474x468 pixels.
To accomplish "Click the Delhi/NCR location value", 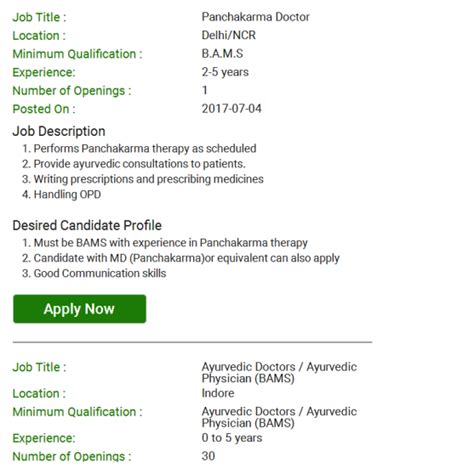I will pos(228,35).
